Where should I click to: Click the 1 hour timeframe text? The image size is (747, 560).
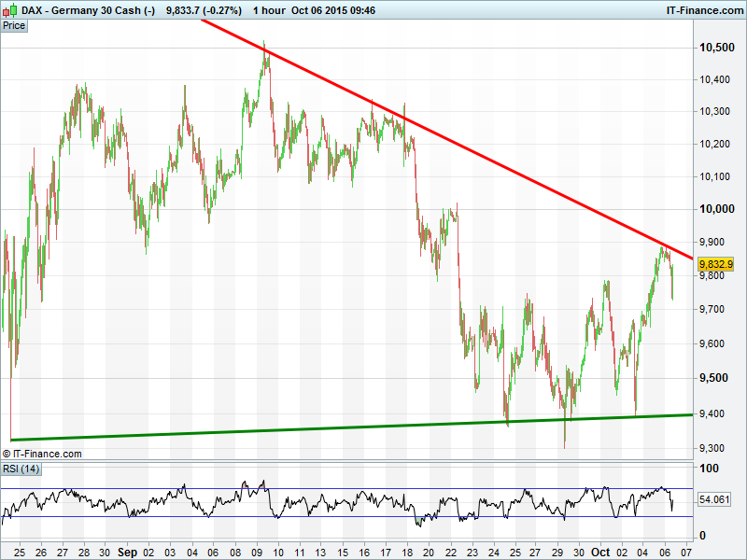[x=269, y=10]
